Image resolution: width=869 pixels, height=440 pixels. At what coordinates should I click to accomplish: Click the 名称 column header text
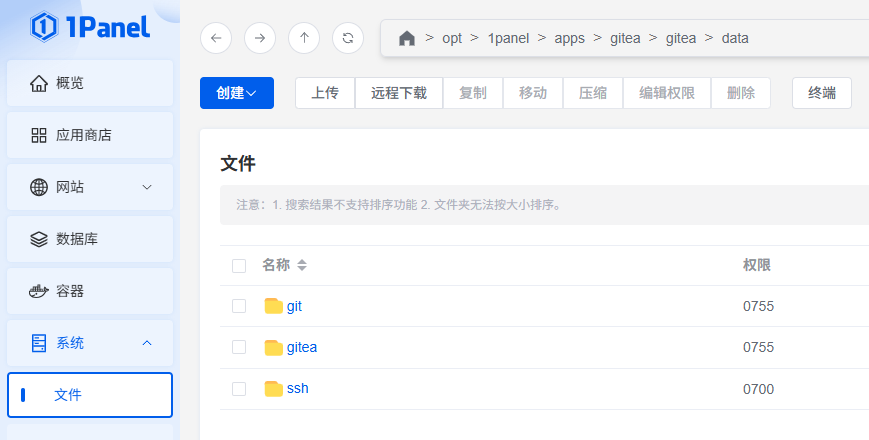(x=276, y=265)
